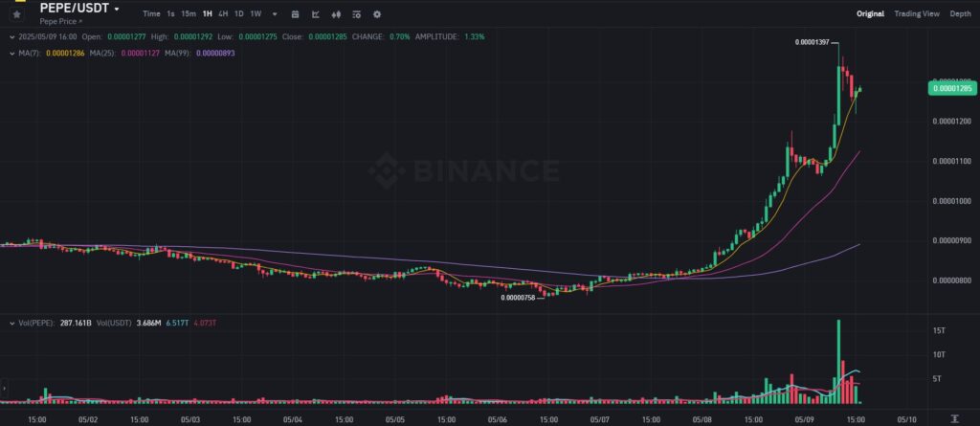Select the 1D time interval

click(x=239, y=14)
